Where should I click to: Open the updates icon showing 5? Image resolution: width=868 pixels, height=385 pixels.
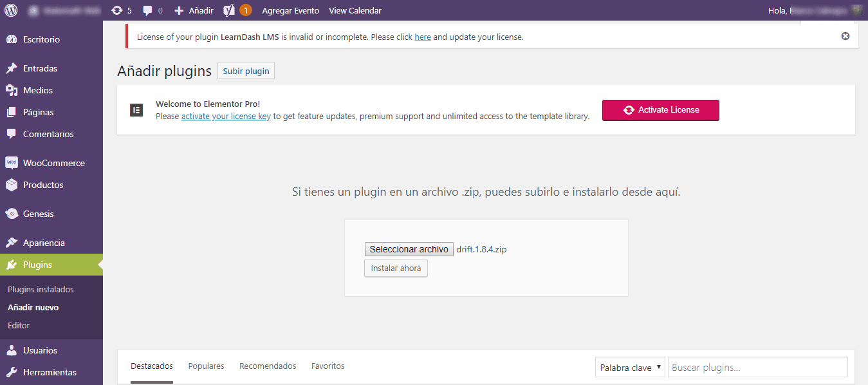(x=121, y=10)
